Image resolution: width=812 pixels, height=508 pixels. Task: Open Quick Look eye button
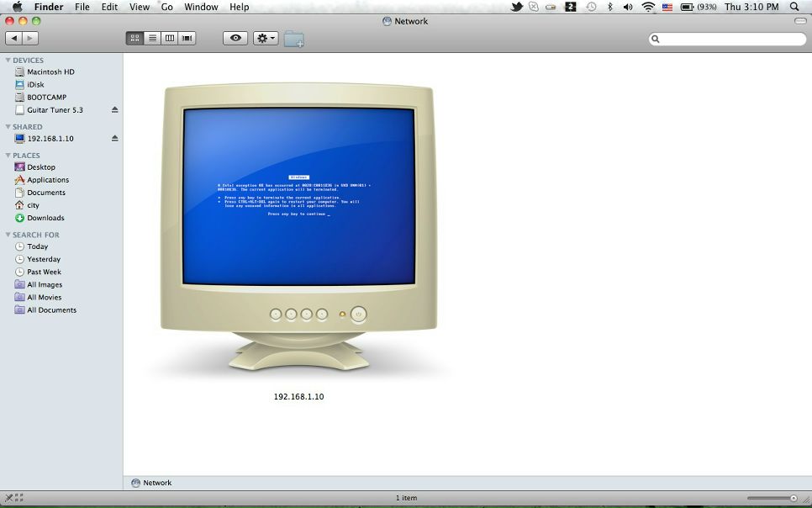tap(235, 38)
